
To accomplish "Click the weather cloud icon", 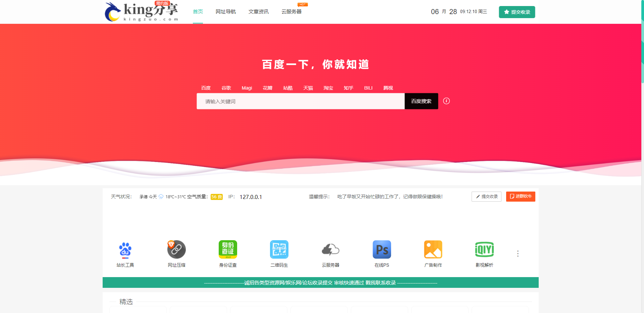I will click(x=161, y=197).
